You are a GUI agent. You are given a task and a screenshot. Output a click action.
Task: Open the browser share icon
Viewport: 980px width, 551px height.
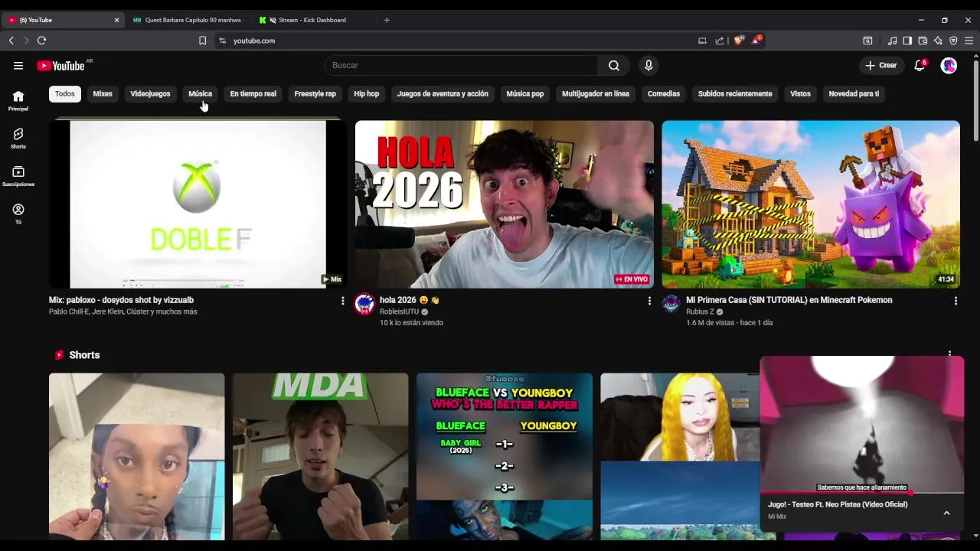(x=720, y=41)
